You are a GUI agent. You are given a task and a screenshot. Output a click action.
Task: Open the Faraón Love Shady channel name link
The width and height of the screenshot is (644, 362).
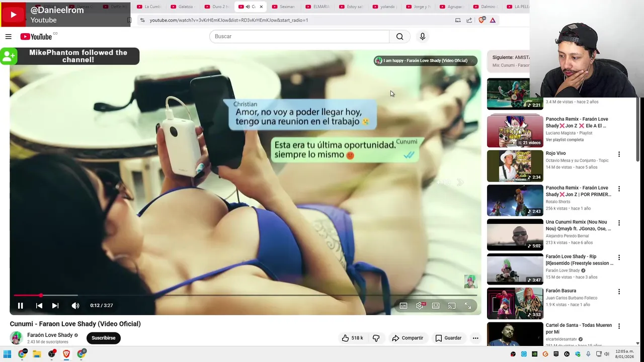click(x=50, y=335)
